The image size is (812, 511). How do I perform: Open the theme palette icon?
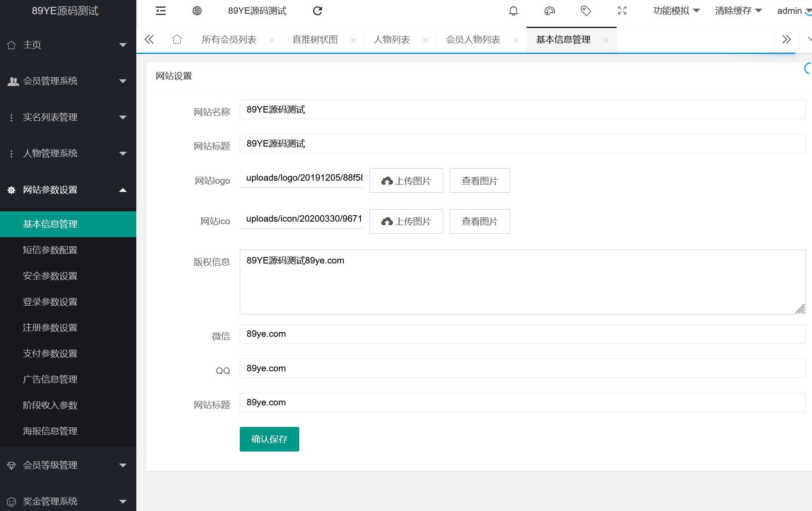click(x=549, y=11)
